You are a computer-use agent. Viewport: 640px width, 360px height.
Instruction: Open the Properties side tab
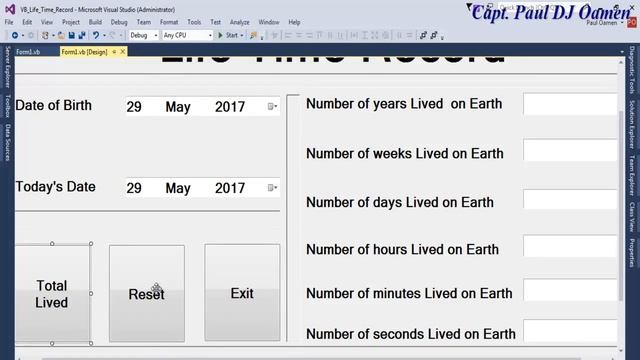tap(632, 253)
